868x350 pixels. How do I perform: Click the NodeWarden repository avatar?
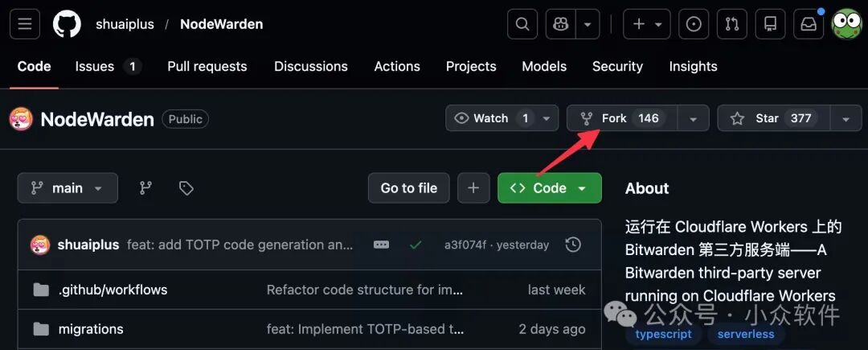(x=21, y=119)
